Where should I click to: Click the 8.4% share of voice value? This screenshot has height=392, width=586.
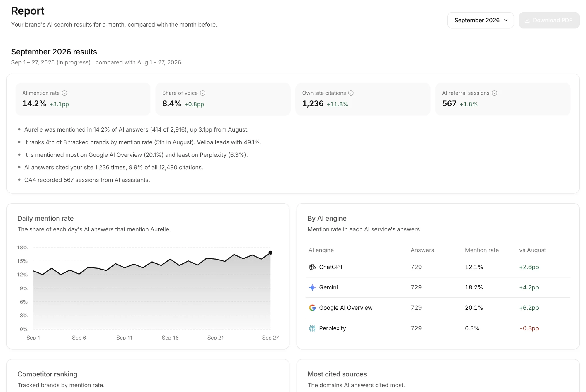tap(172, 103)
